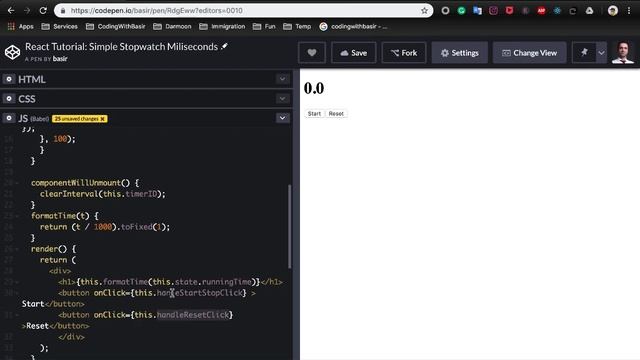
Task: Click the Chrome profile avatar
Action: point(612,11)
